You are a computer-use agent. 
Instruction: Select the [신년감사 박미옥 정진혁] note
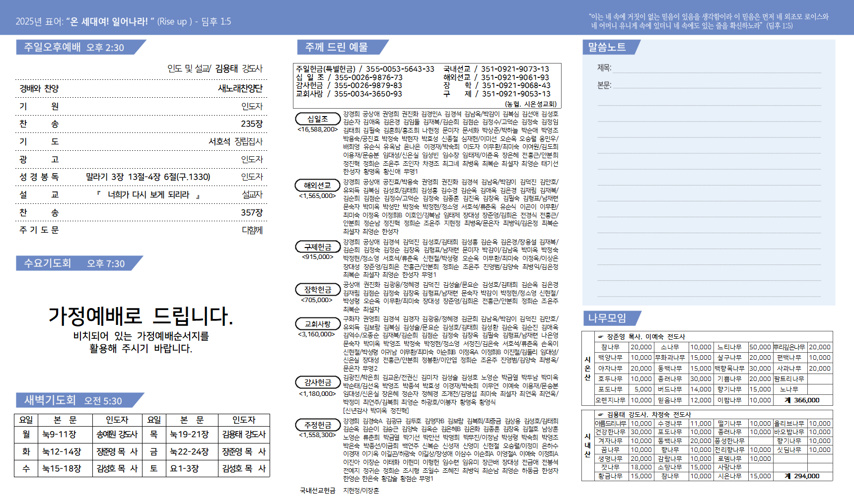(x=376, y=410)
